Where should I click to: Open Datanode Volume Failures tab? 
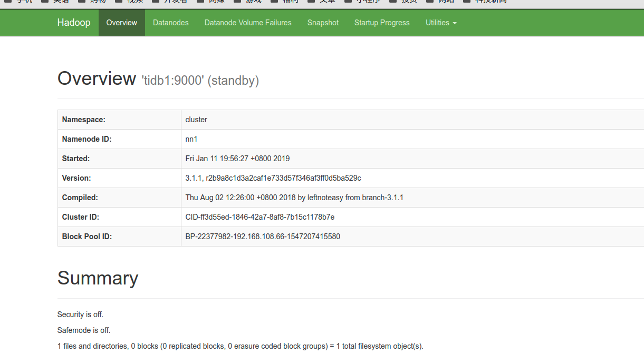[x=248, y=23]
